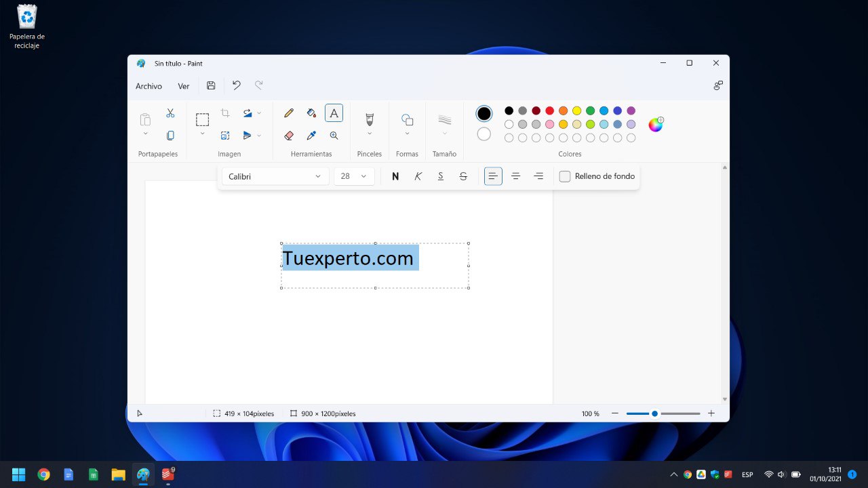Open the font size 28 dropdown

point(353,176)
